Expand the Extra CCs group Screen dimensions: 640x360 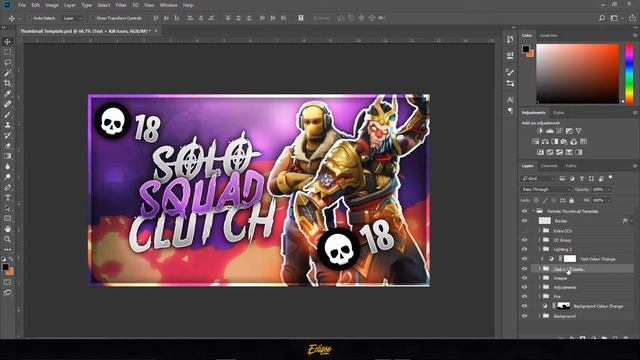pos(539,231)
